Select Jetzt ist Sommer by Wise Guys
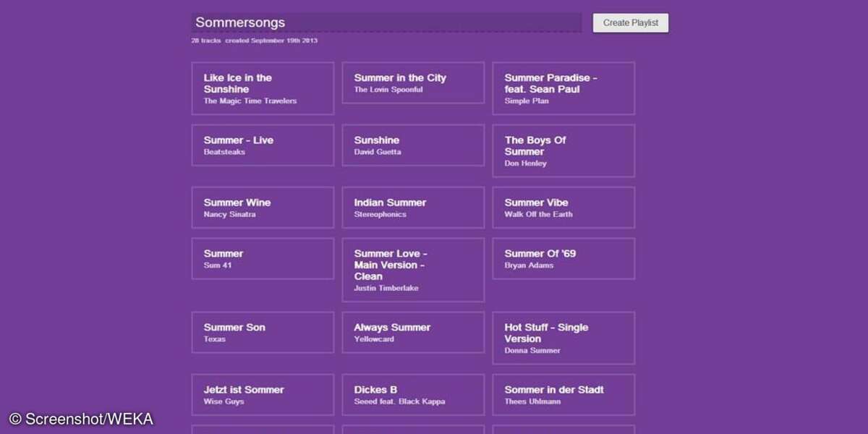Image resolution: width=868 pixels, height=434 pixels. point(263,394)
